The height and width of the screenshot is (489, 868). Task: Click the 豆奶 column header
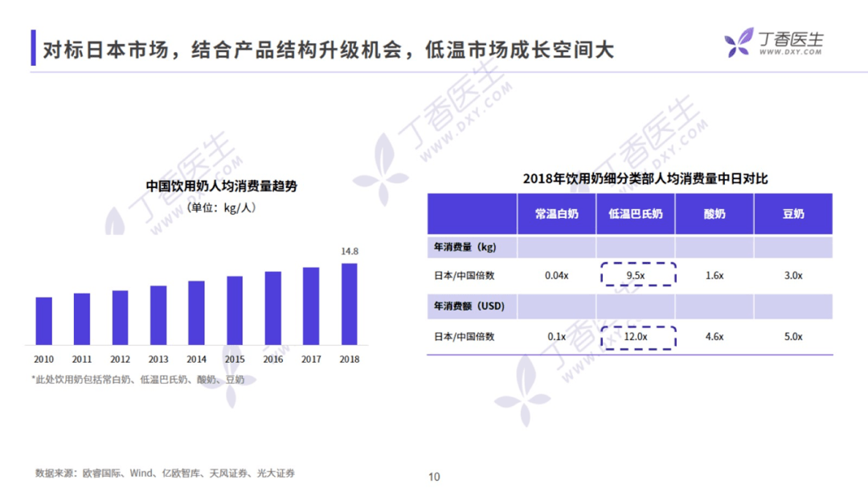793,214
